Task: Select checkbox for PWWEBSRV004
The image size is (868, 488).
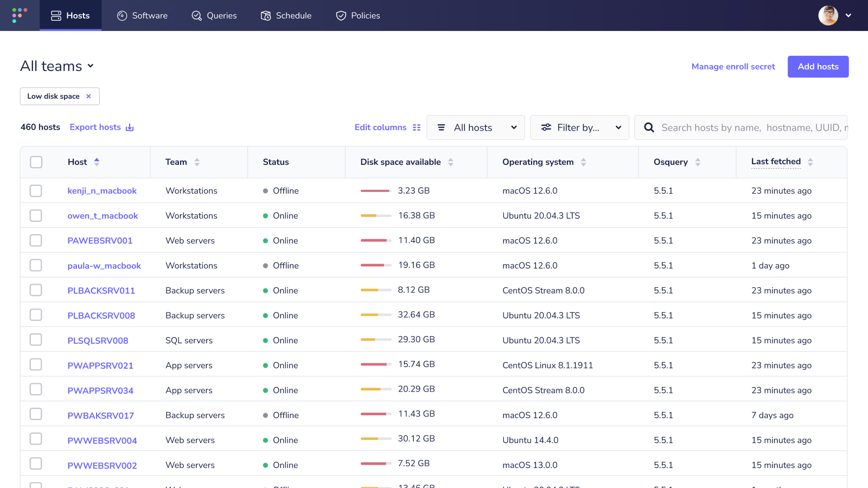Action: (36, 439)
